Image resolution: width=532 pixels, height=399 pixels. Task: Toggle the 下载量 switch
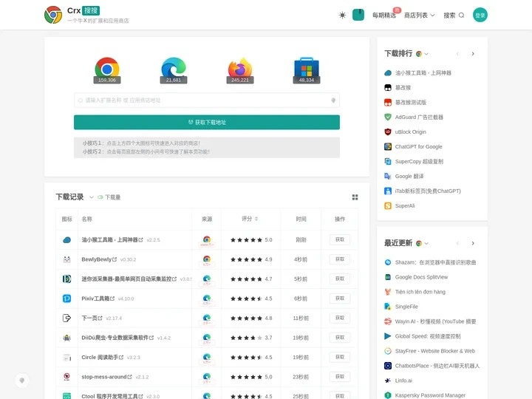point(100,197)
